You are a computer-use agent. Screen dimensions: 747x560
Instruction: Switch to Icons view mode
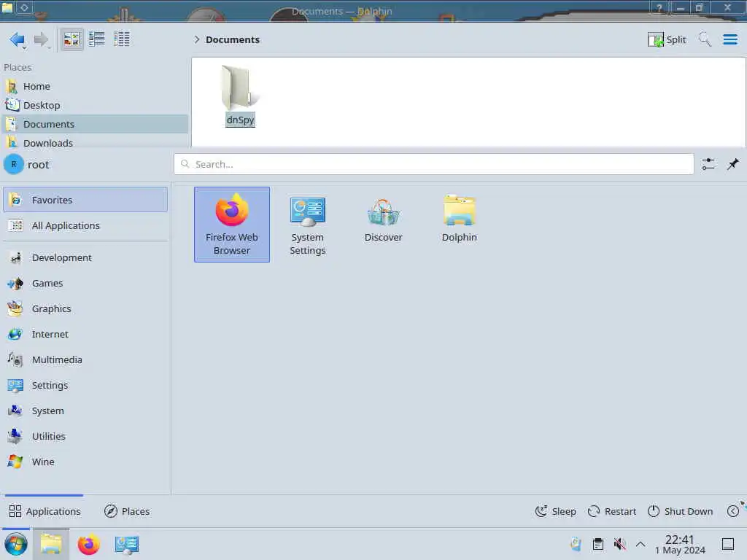pyautogui.click(x=72, y=39)
